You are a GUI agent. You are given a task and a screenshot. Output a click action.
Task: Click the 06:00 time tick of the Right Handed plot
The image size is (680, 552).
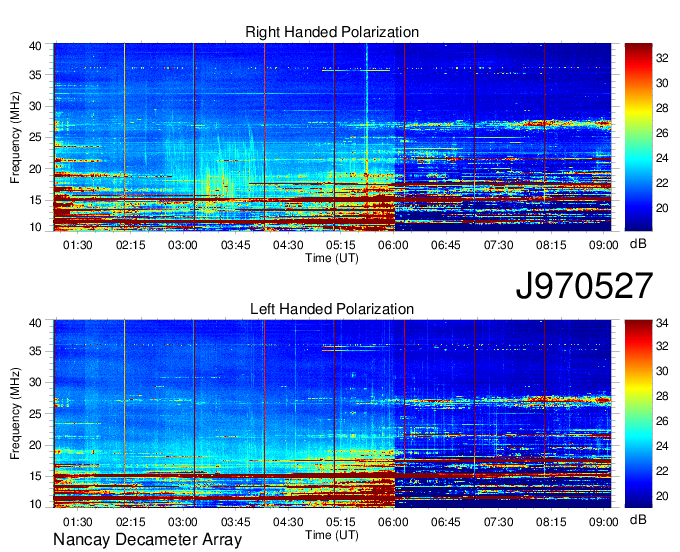click(393, 245)
